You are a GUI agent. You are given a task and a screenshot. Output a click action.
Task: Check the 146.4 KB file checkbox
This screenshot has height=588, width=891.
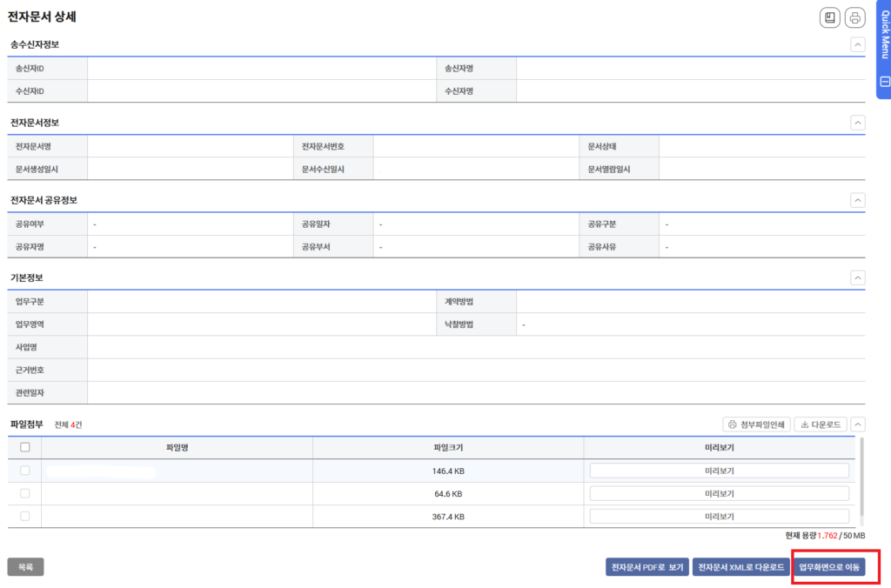tap(24, 471)
